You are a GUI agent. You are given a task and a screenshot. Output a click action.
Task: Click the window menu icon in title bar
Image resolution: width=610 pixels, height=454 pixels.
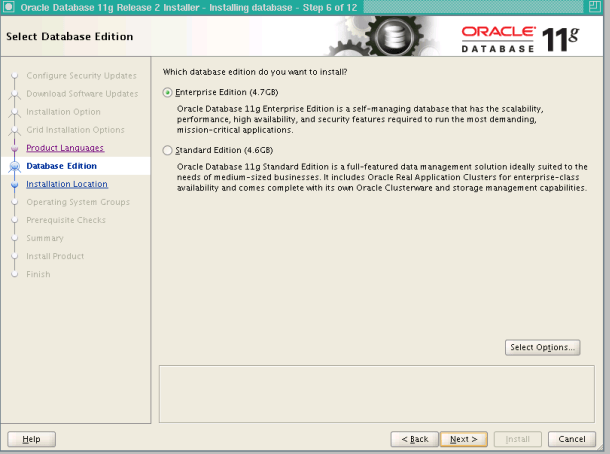point(9,7)
